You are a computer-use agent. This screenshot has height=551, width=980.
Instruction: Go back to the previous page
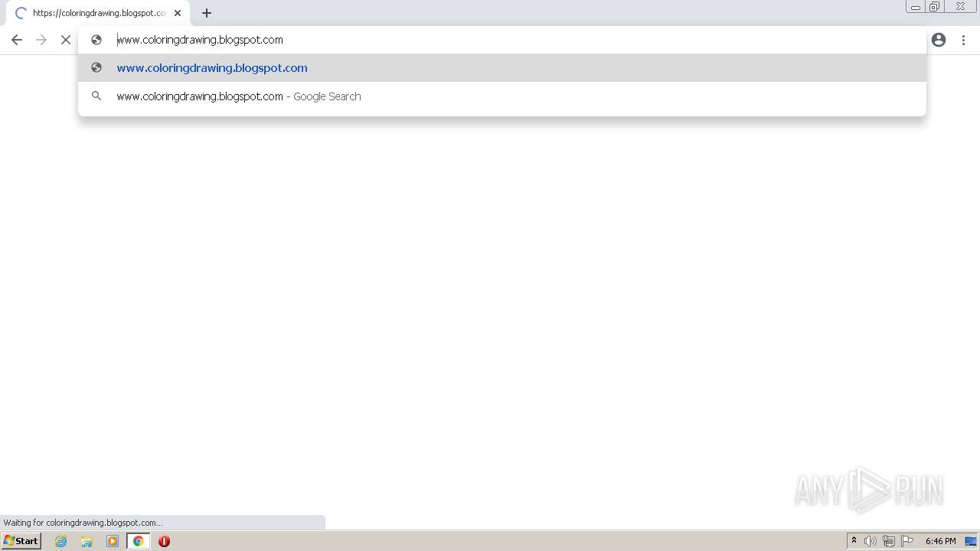[x=17, y=40]
